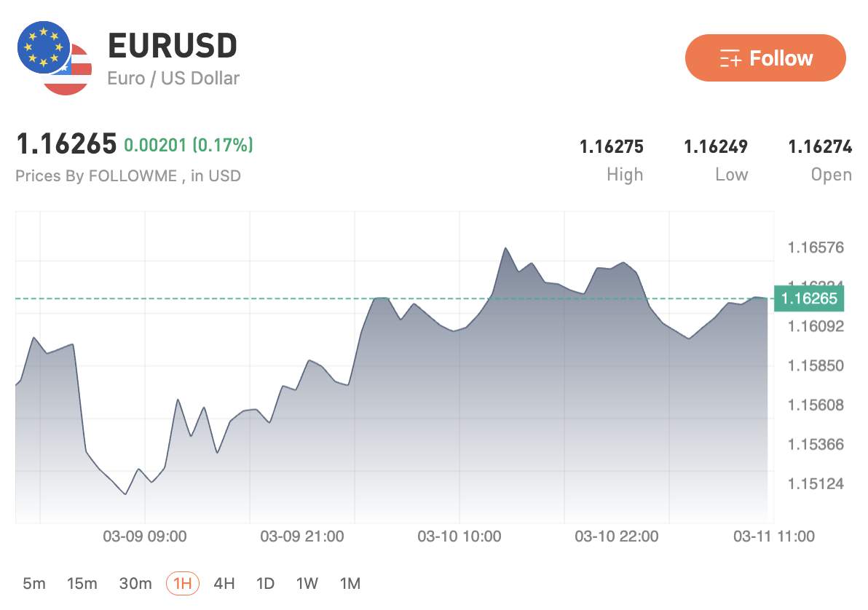Image resolution: width=868 pixels, height=610 pixels.
Task: Click the chart peak near 03-10 10:00
Action: [x=506, y=249]
